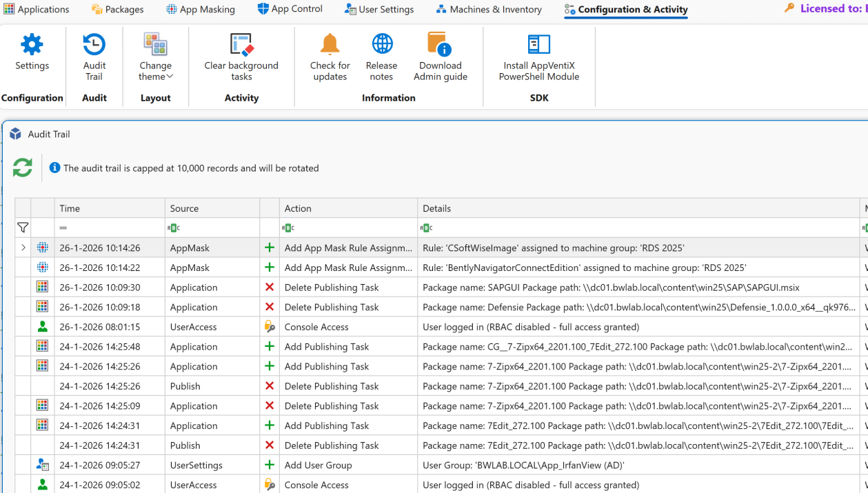868x493 pixels.
Task: Open the Audit Trail ribbon button
Action: [x=94, y=57]
